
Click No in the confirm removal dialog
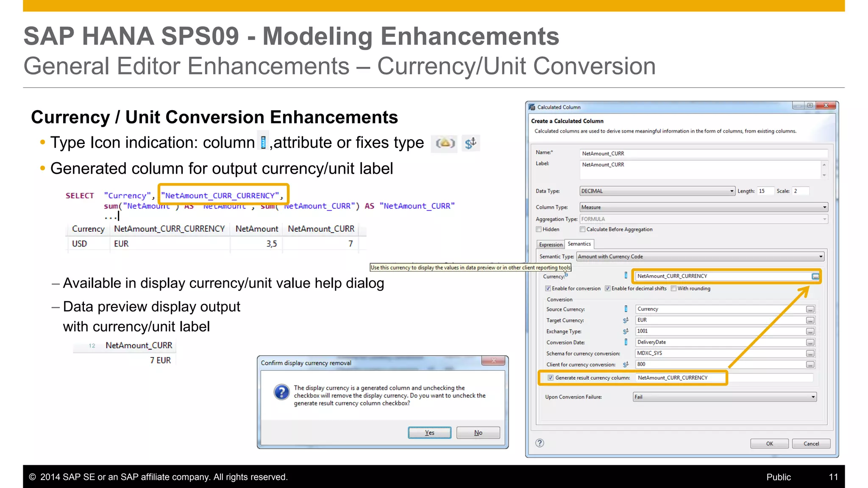click(478, 433)
